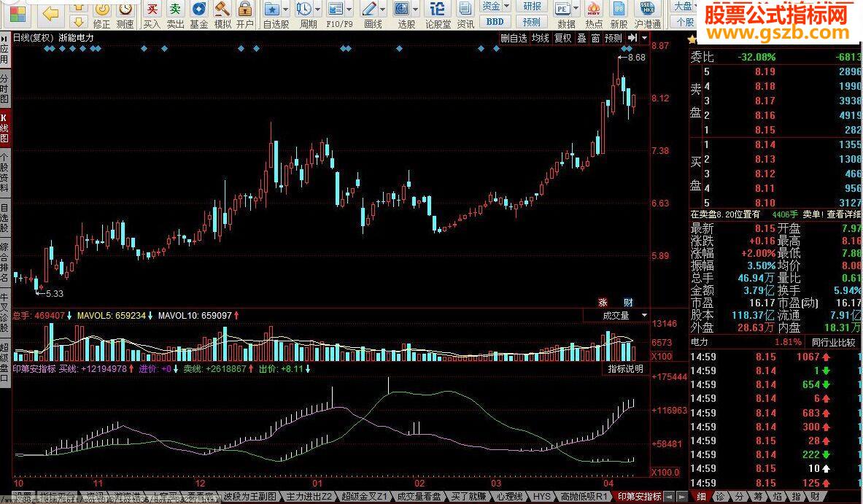
Task: Select the 细 detail tab at bottom right
Action: point(700,496)
